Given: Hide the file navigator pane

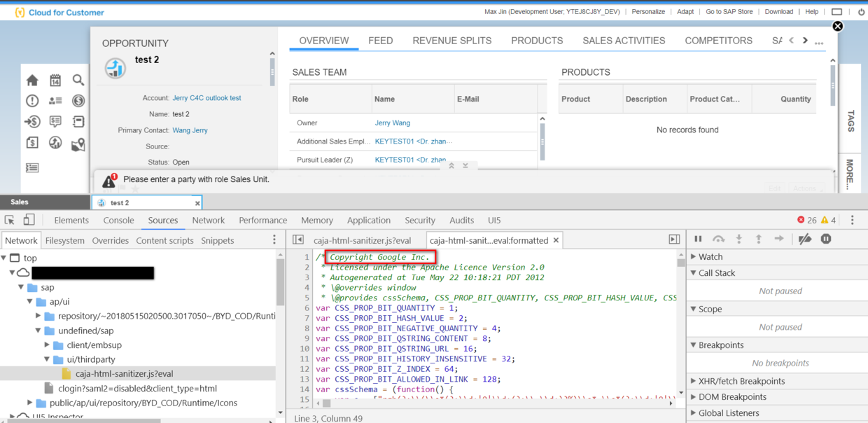Looking at the screenshot, I should pyautogui.click(x=297, y=240).
